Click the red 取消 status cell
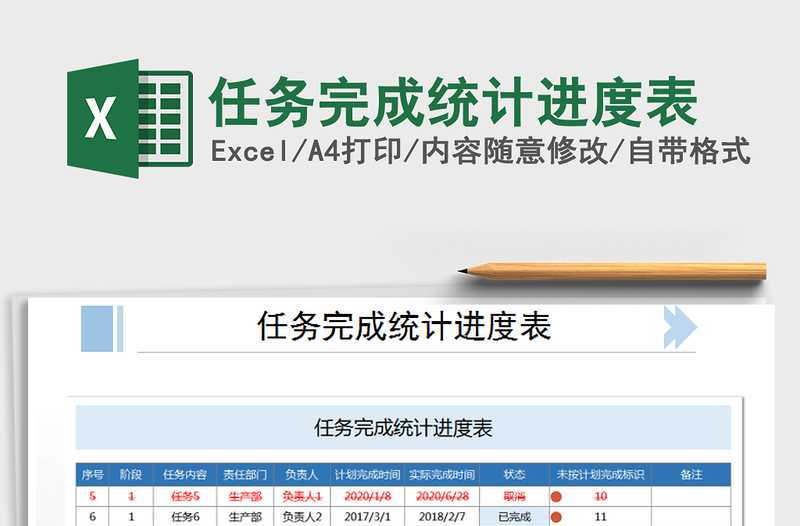 coord(514,496)
